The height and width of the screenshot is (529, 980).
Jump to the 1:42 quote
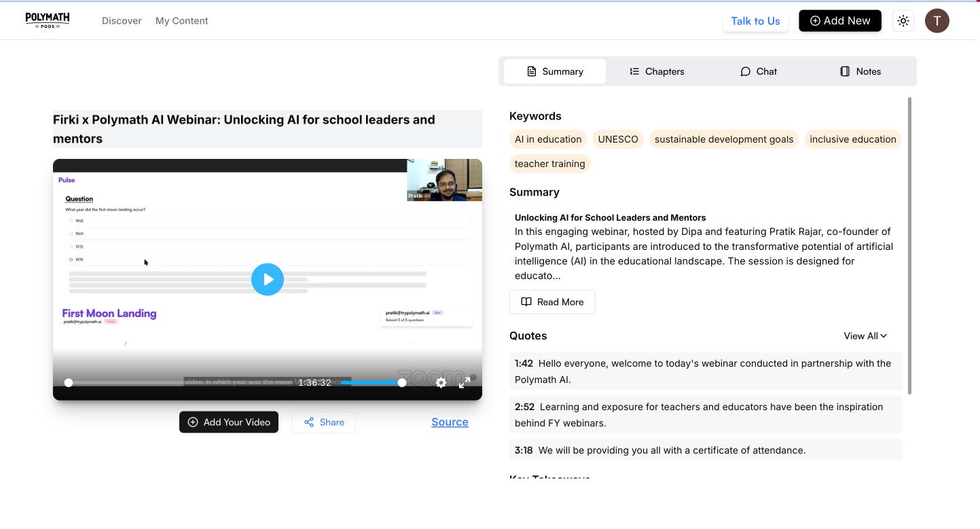pyautogui.click(x=706, y=371)
